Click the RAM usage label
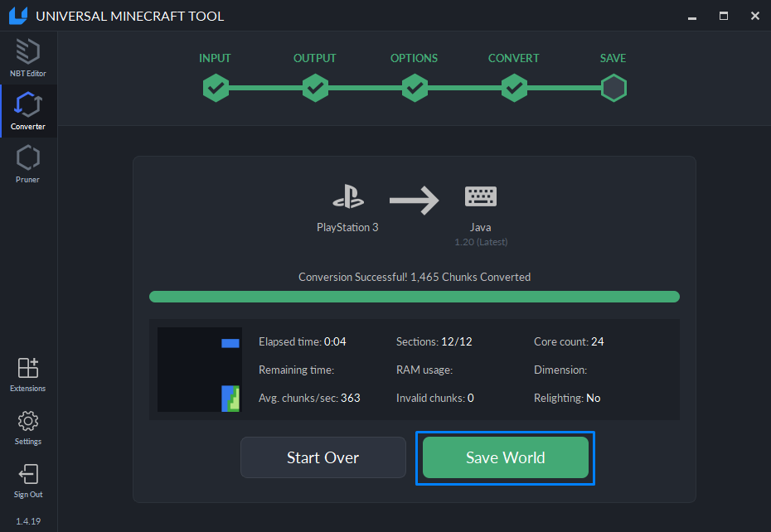The image size is (771, 532). pyautogui.click(x=424, y=370)
